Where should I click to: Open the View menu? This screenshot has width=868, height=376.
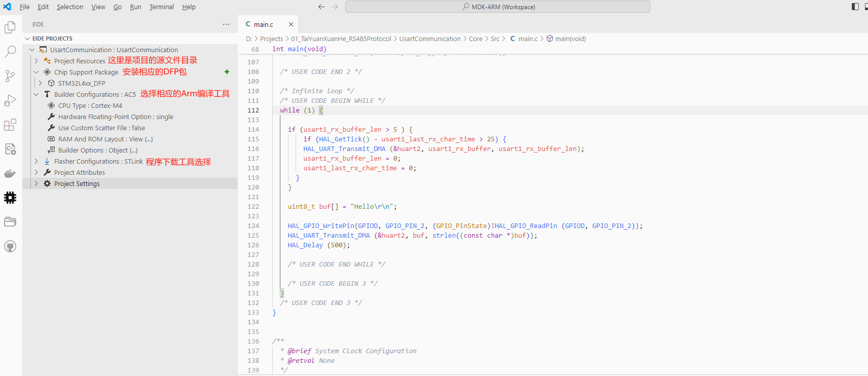click(98, 7)
